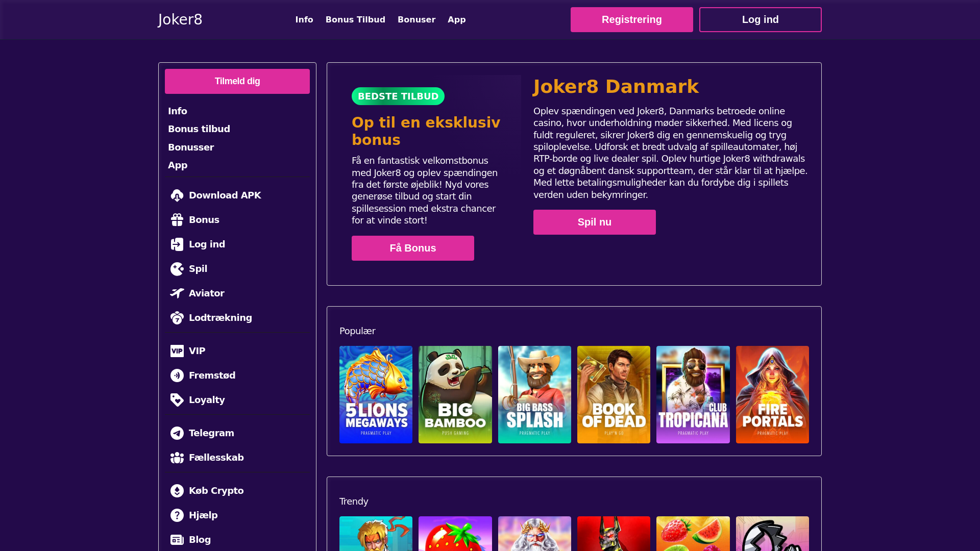Click the Lodtrækning lottery icon
980x551 pixels.
[x=177, y=318]
